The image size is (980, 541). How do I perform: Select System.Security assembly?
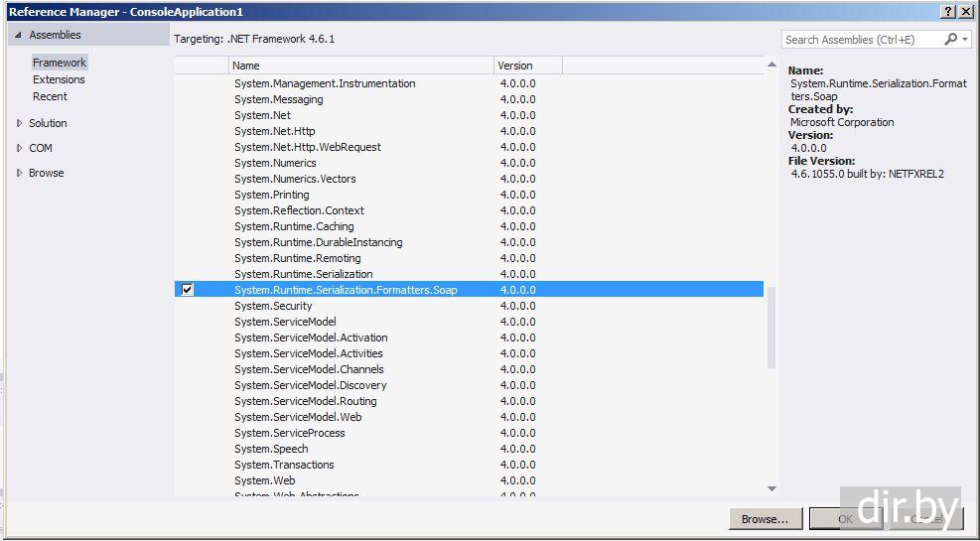tap(469, 306)
